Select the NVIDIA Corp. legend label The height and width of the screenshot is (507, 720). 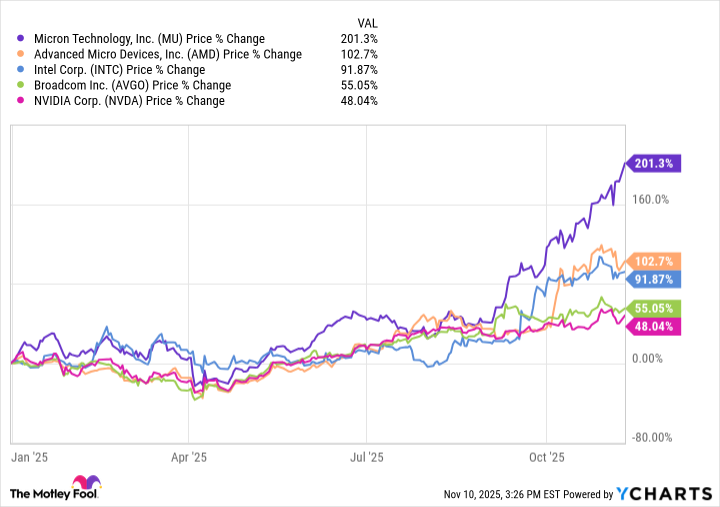point(129,100)
